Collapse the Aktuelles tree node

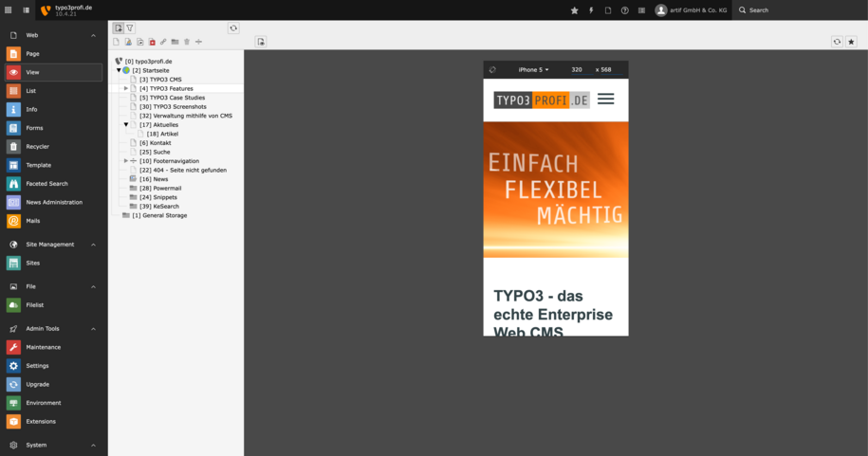tap(125, 124)
